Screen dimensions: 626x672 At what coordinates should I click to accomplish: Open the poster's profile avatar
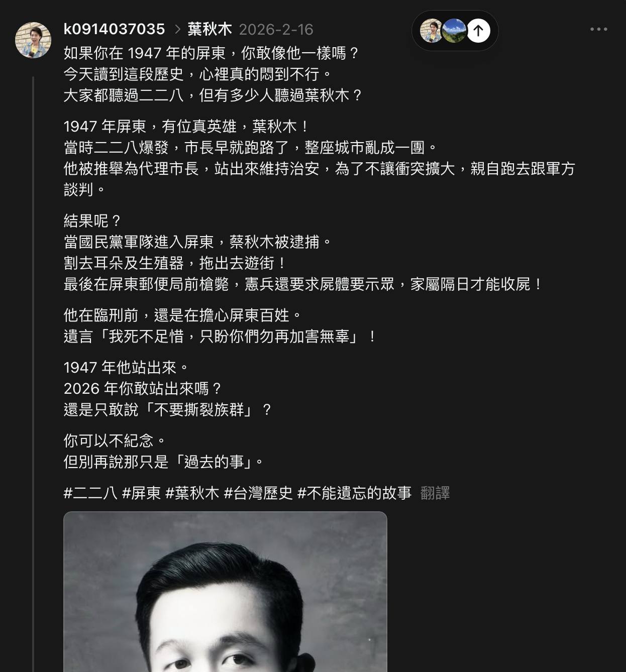point(33,40)
